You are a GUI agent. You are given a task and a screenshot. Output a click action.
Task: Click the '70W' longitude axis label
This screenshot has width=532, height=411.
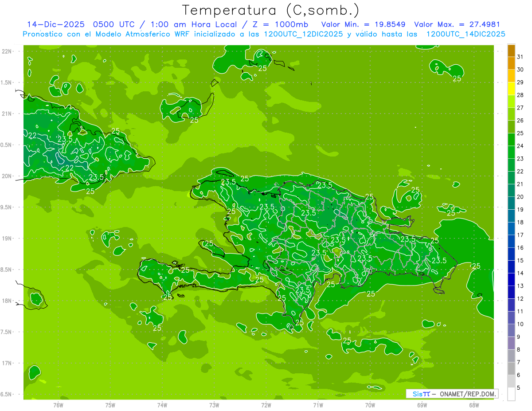coord(370,405)
